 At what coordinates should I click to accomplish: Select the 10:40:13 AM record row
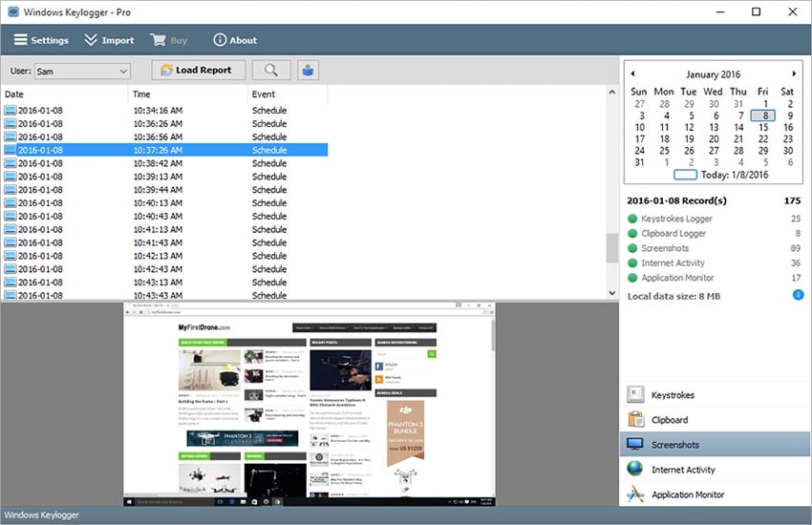[164, 202]
